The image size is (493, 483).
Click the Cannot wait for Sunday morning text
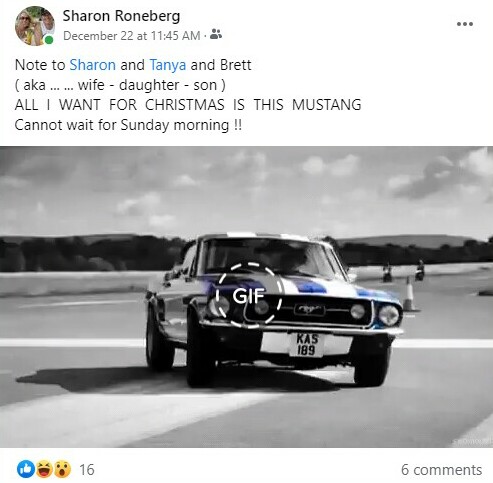point(128,125)
